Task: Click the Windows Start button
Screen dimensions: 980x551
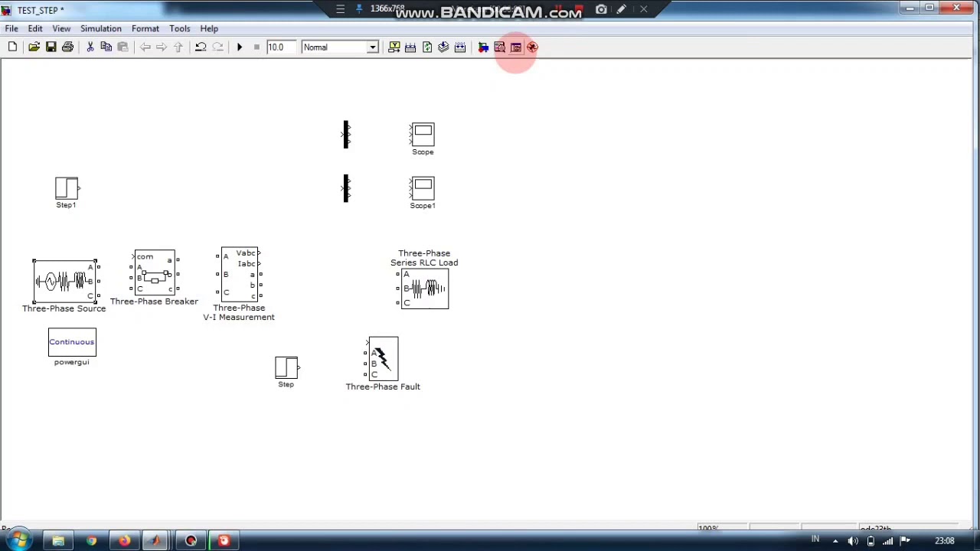Action: click(17, 541)
